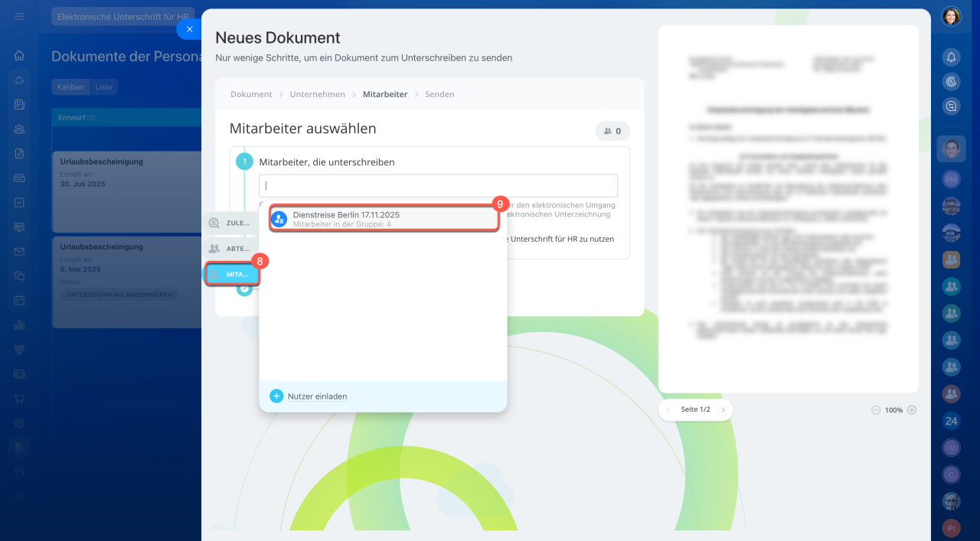This screenshot has width=980, height=541.
Task: Open the calendar icon in sidebar
Action: coord(19,300)
